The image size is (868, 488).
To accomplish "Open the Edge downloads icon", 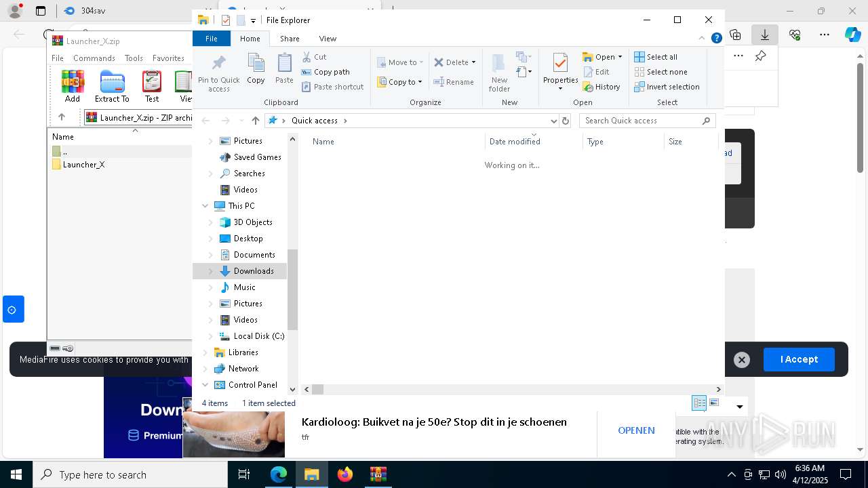I will 765,34.
